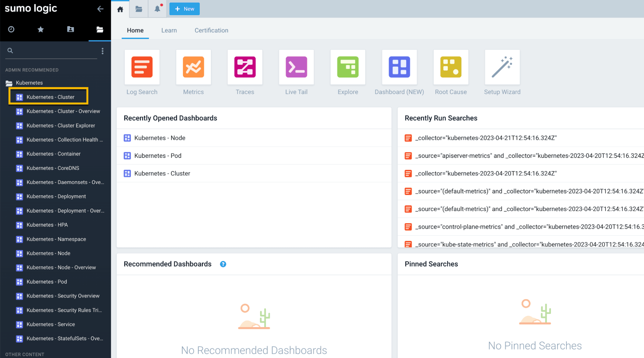Viewport: 644px width, 358px height.
Task: Open recently opened Kubernetes - Node dashboard
Action: (x=254, y=138)
